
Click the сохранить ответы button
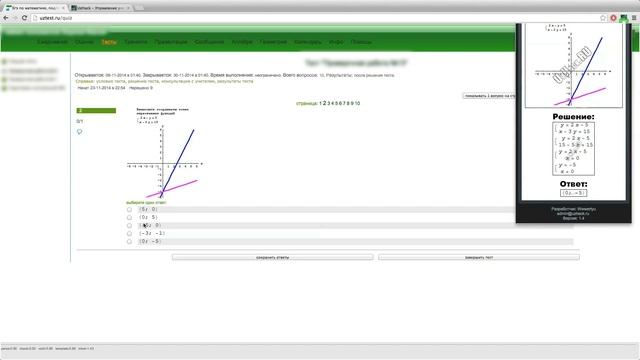tap(272, 257)
